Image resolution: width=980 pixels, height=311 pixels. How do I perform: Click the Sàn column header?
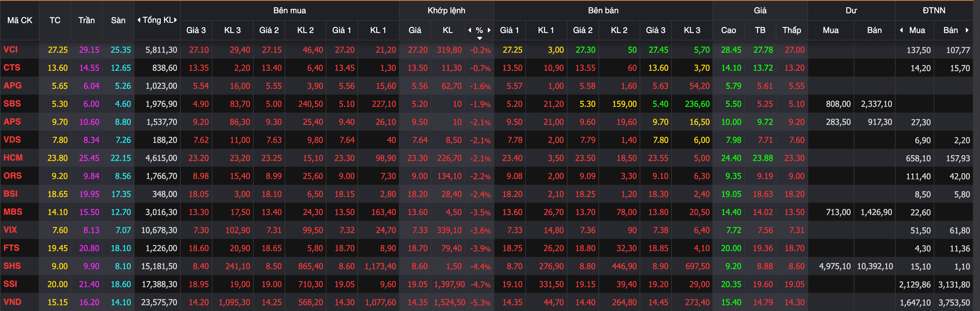point(118,20)
